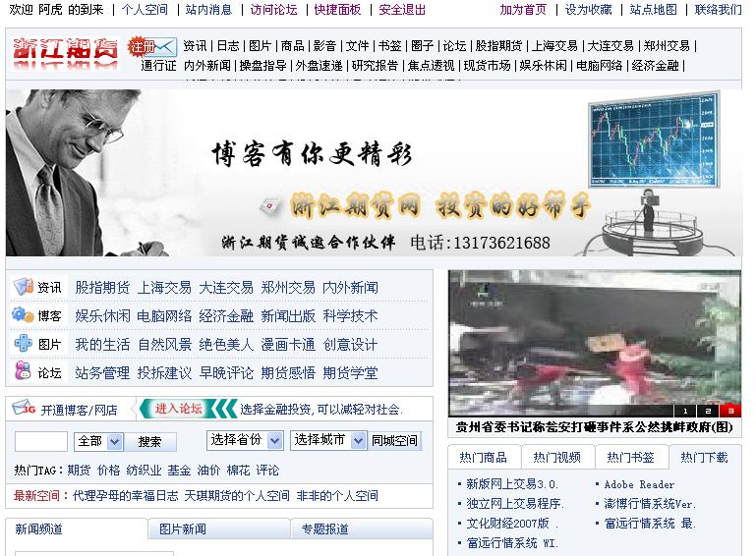Screen dimensions: 756x556
Task: Open the 选择省份 dropdown
Action: 245,440
